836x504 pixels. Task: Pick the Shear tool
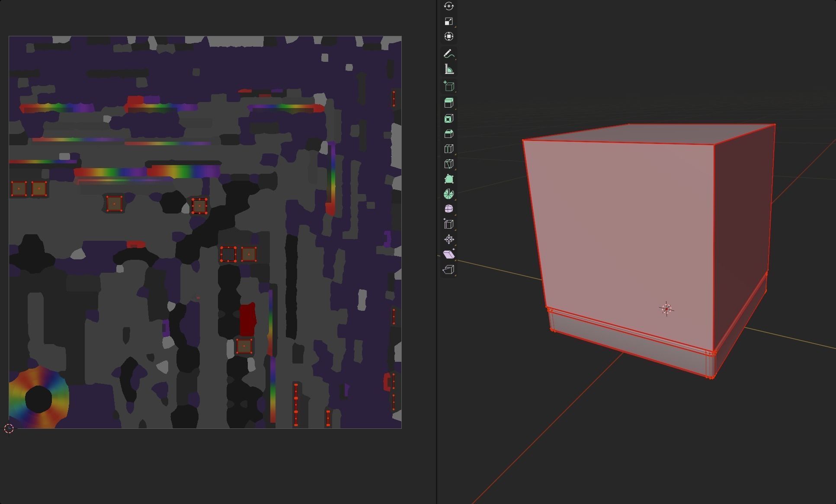coord(448,255)
